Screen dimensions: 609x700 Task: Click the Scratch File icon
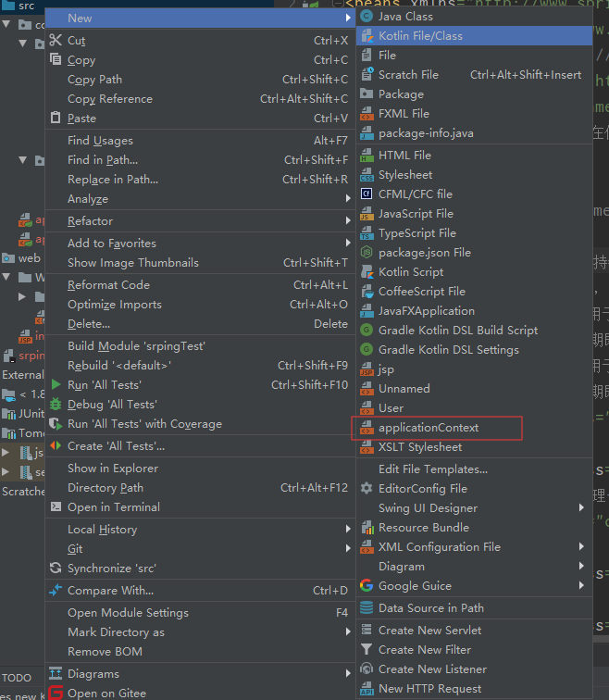click(367, 75)
